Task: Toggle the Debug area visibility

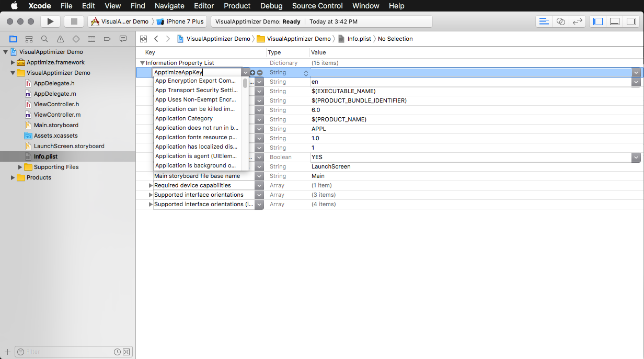Action: click(615, 21)
